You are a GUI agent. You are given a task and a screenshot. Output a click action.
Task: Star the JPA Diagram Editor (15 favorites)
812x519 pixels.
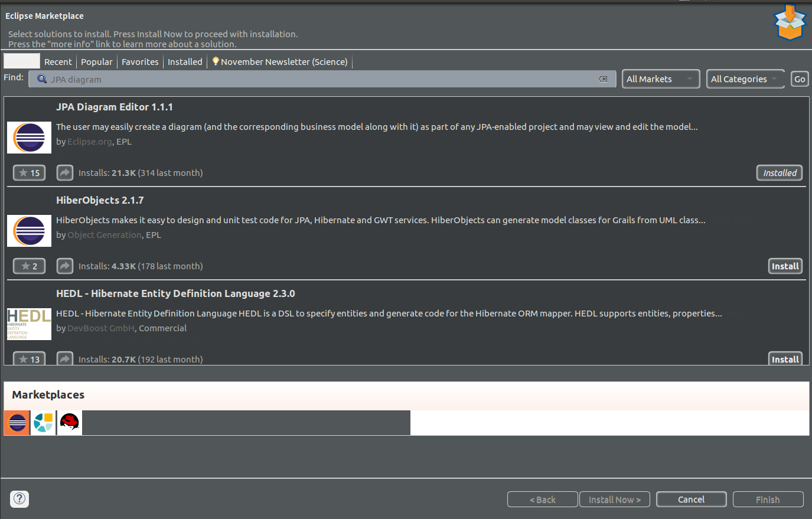click(30, 172)
